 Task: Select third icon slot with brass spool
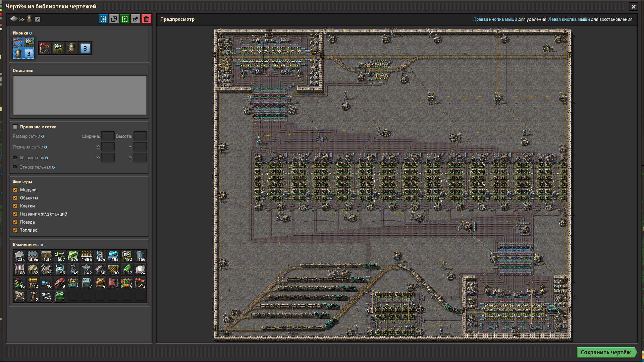pyautogui.click(x=72, y=48)
